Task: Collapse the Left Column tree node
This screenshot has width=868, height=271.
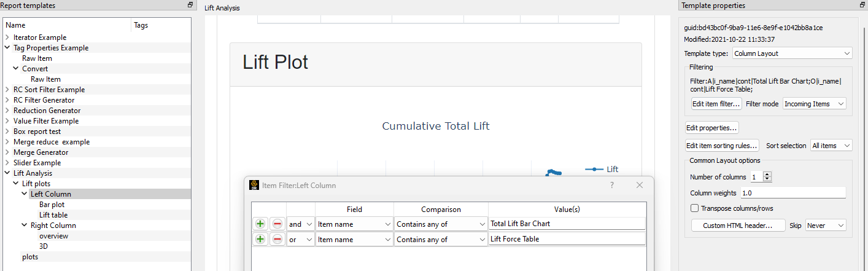Action: pyautogui.click(x=25, y=194)
